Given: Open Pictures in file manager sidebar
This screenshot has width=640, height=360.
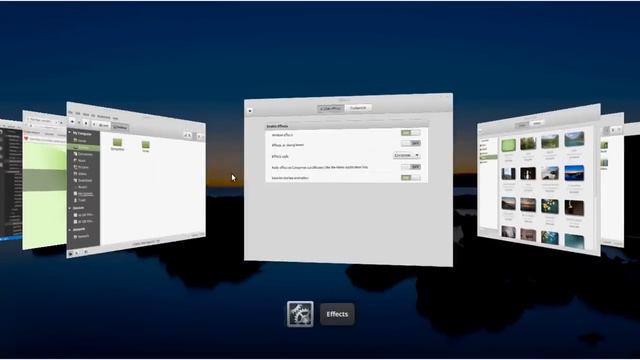Looking at the screenshot, I should click(x=81, y=167).
